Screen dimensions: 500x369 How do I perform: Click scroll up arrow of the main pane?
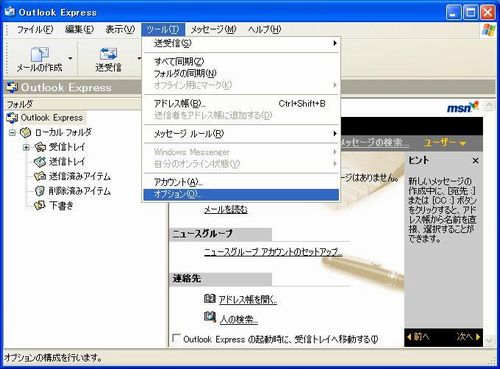[x=489, y=106]
